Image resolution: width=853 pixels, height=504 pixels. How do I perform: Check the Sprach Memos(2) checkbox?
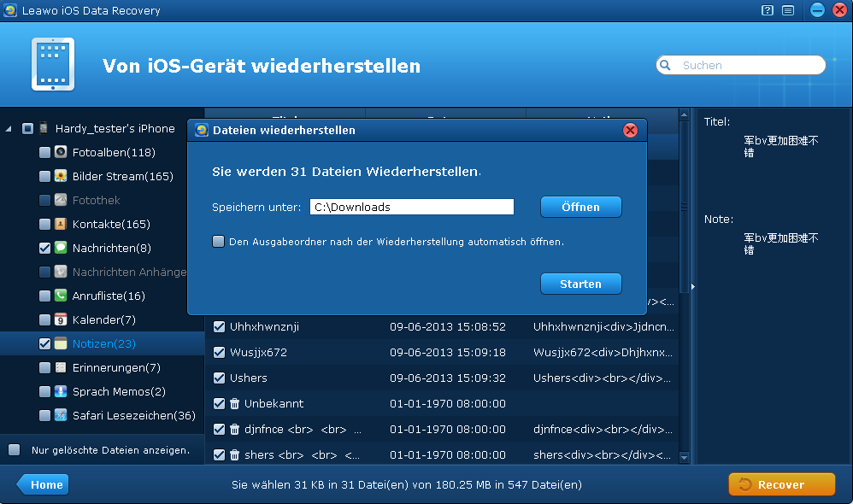click(x=45, y=391)
